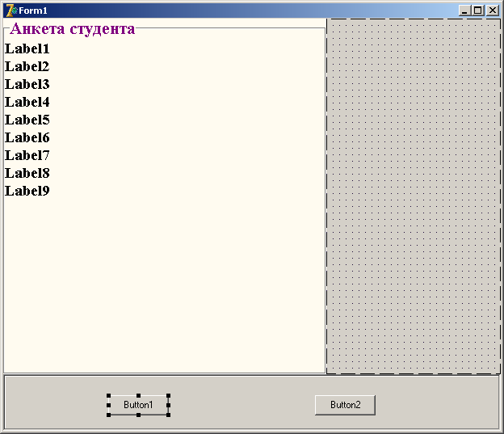Select the Label8 text
The width and height of the screenshot is (504, 434).
point(27,173)
